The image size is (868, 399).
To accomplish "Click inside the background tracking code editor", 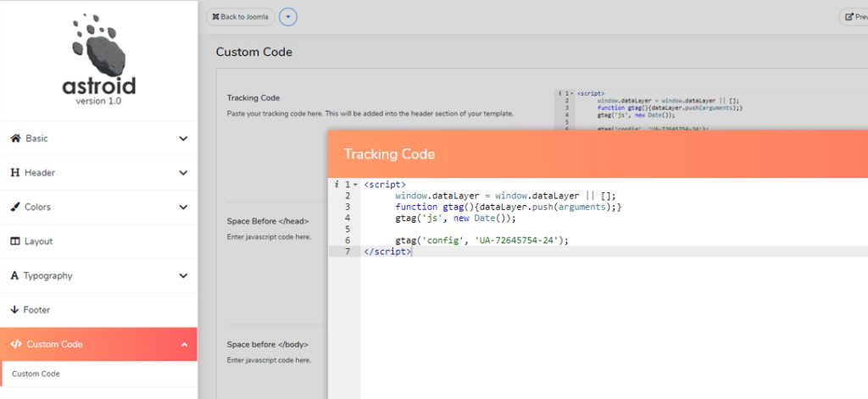I will (711, 111).
